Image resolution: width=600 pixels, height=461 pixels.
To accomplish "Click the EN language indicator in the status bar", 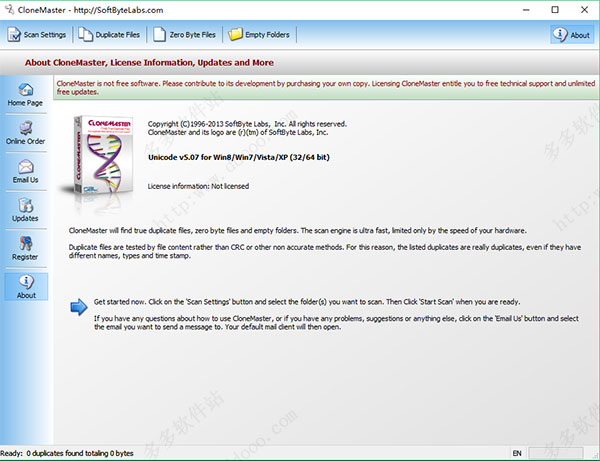I will (x=517, y=453).
